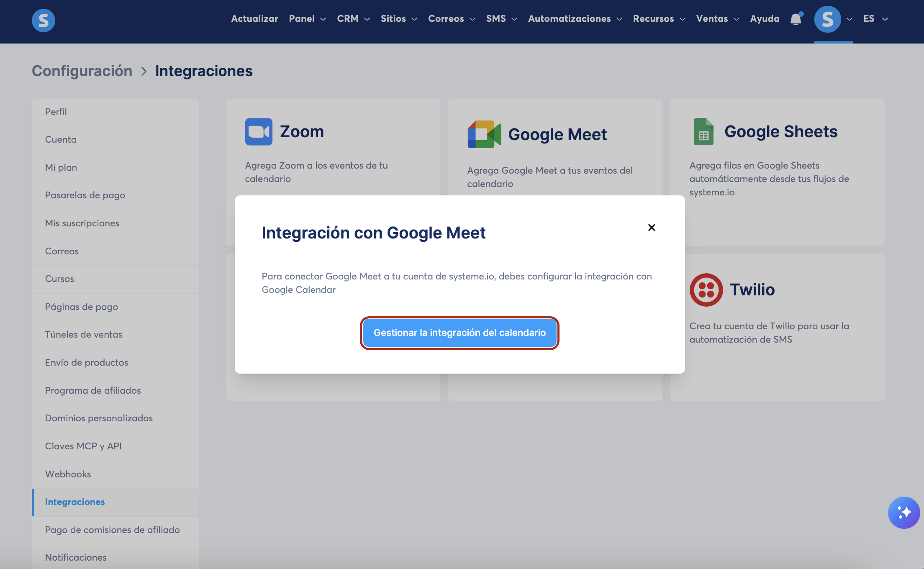
Task: Select Integraciones in the sidebar
Action: coord(116,502)
